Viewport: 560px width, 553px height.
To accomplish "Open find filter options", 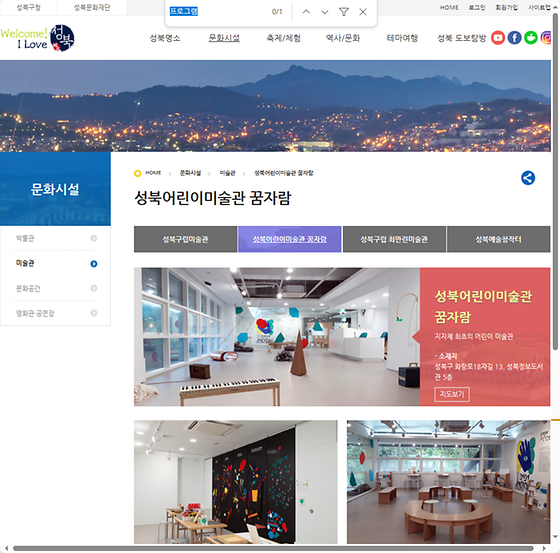I will point(344,12).
